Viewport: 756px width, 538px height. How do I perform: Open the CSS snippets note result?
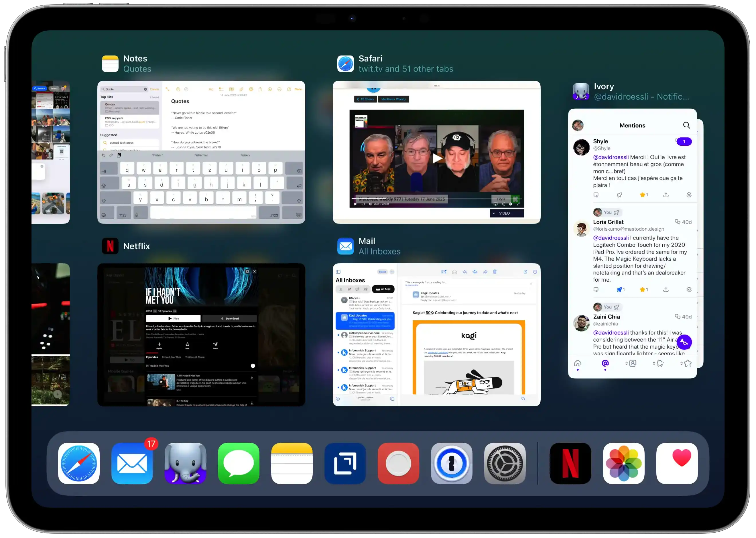(x=130, y=122)
